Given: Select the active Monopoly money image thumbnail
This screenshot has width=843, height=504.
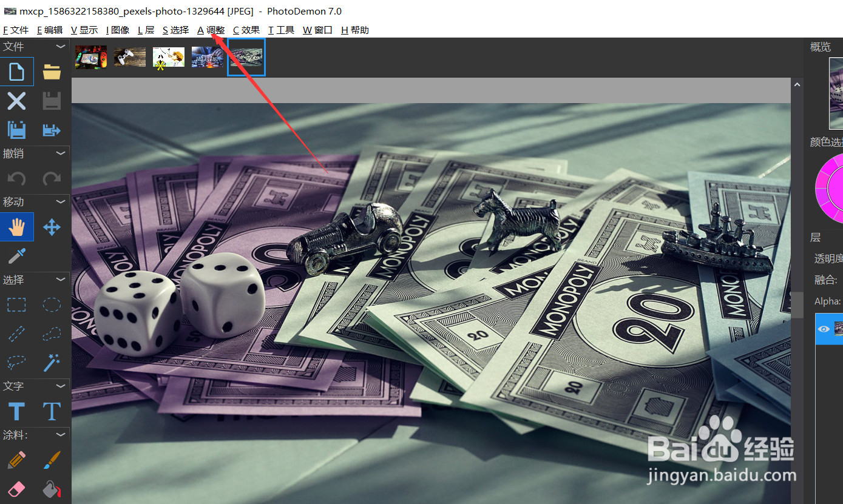Looking at the screenshot, I should pyautogui.click(x=246, y=57).
